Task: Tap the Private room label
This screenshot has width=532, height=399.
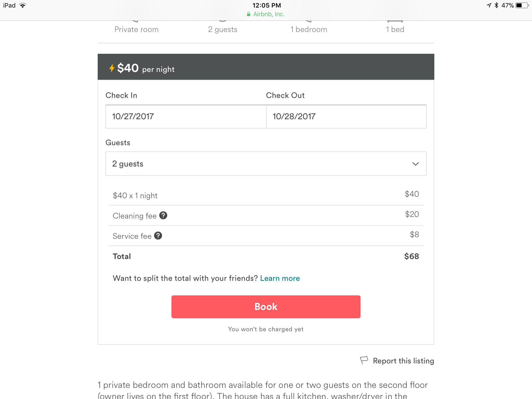Action: [137, 29]
